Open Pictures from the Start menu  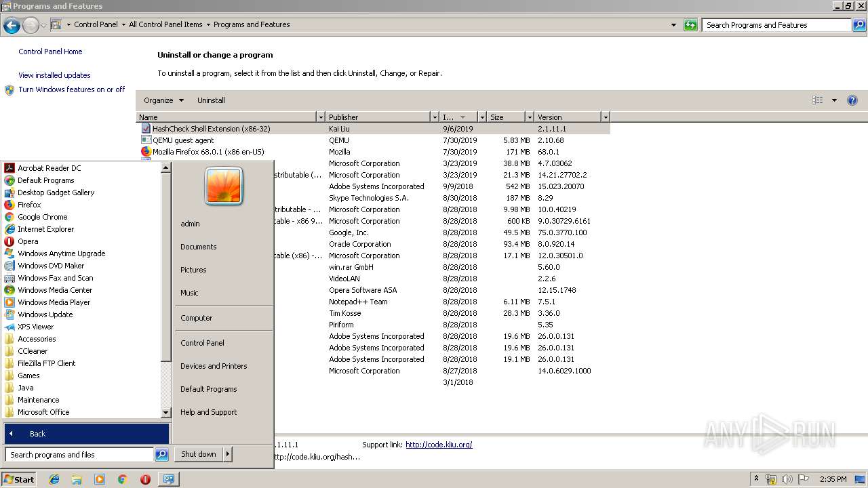193,270
